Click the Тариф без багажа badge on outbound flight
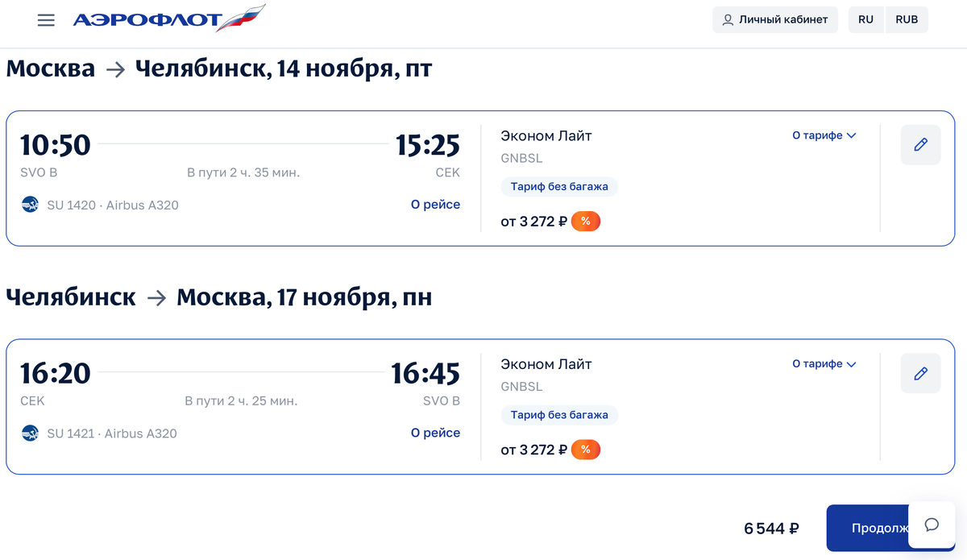The height and width of the screenshot is (560, 967). (x=559, y=186)
